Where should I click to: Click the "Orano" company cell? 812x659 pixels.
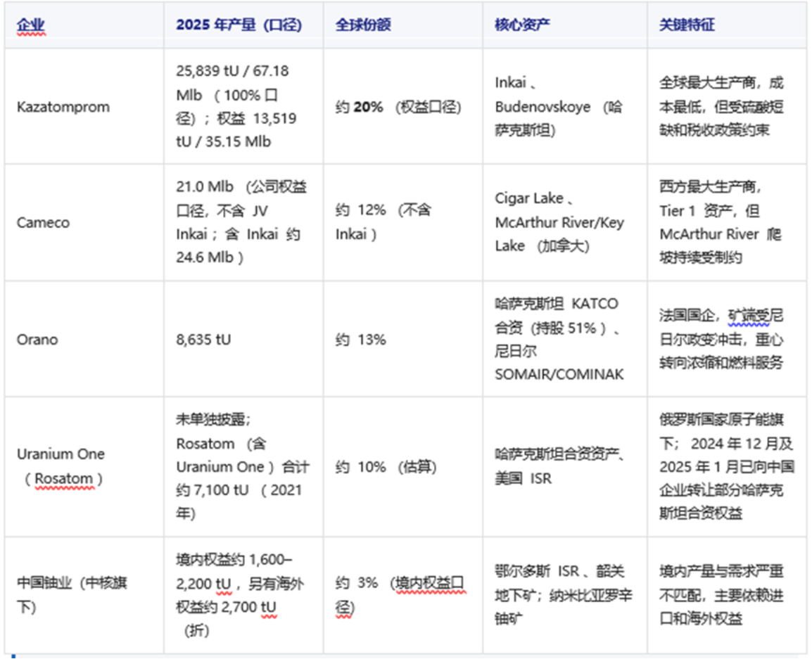(x=84, y=339)
